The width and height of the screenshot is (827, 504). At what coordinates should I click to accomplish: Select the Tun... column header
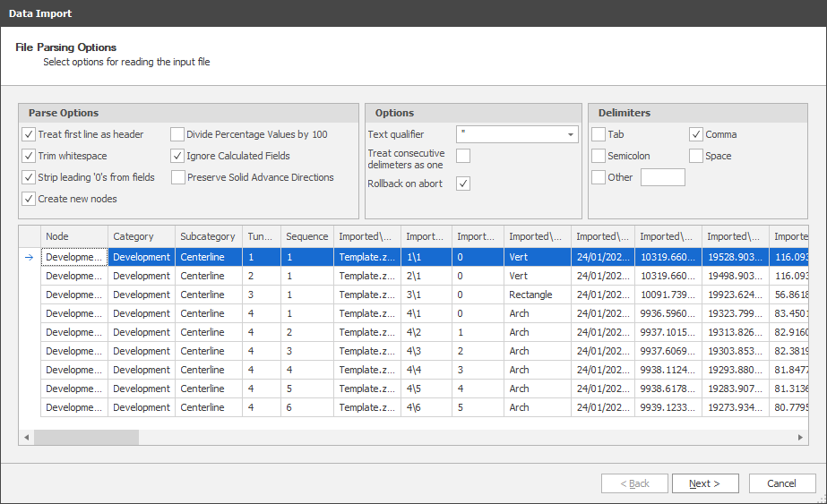pyautogui.click(x=262, y=236)
